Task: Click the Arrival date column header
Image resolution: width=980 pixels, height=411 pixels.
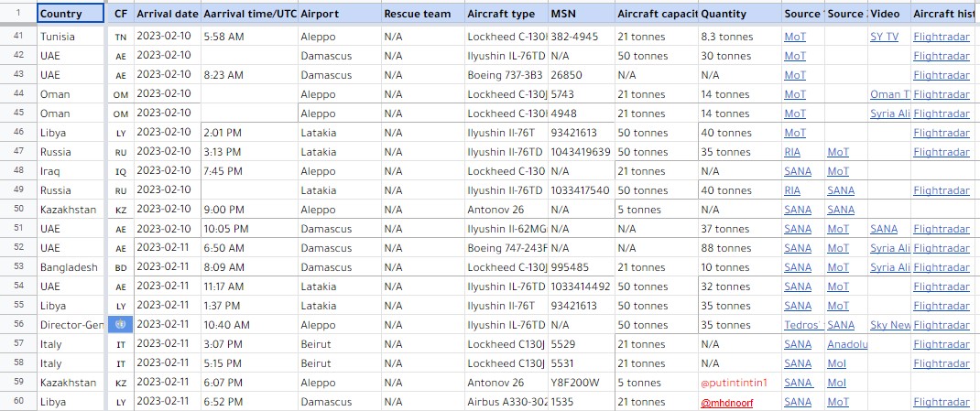Action: coord(167,13)
